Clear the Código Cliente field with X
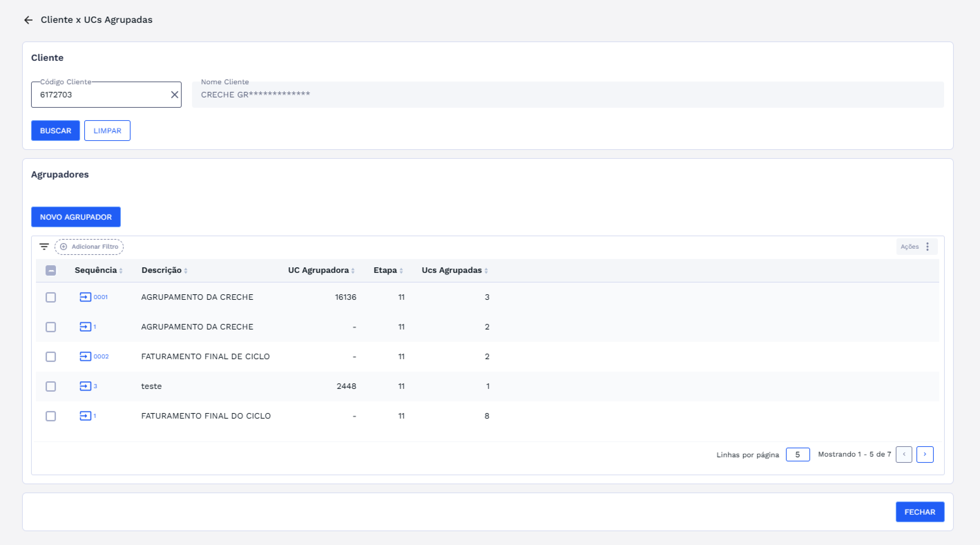Image resolution: width=980 pixels, height=545 pixels. [174, 95]
